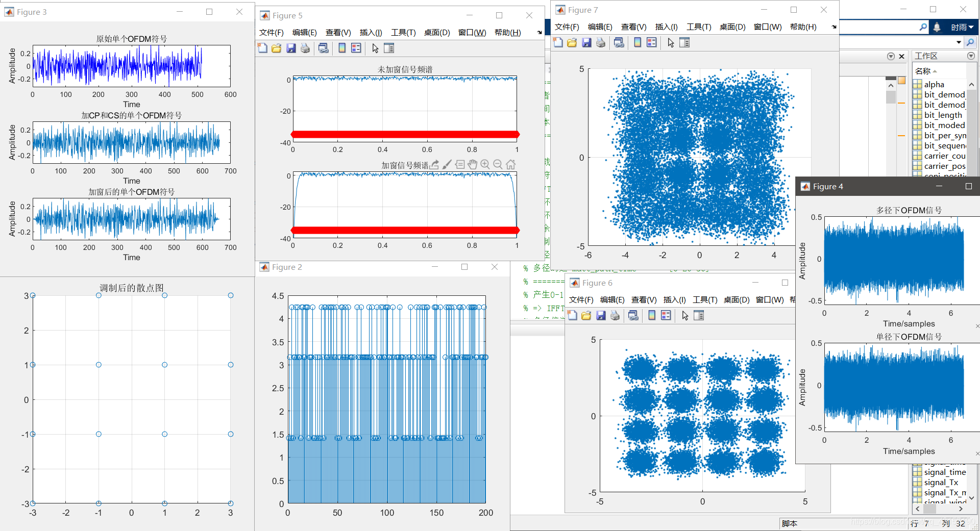Open 桌面(D) menu in Figure 7
Image resolution: width=980 pixels, height=531 pixels.
732,27
